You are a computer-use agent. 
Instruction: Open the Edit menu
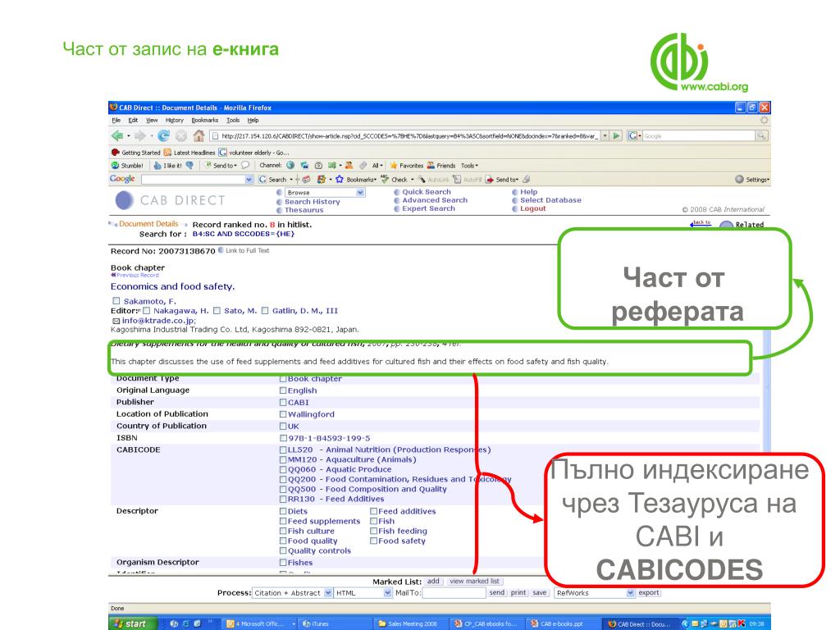[x=133, y=121]
